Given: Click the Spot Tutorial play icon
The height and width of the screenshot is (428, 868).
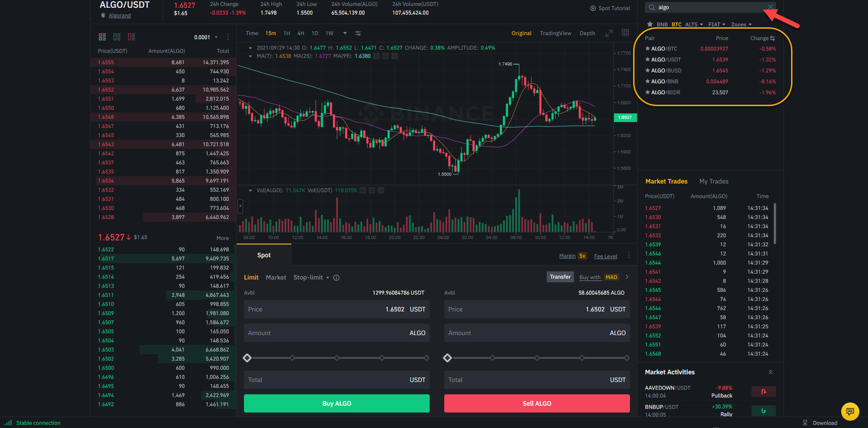Looking at the screenshot, I should [x=593, y=8].
